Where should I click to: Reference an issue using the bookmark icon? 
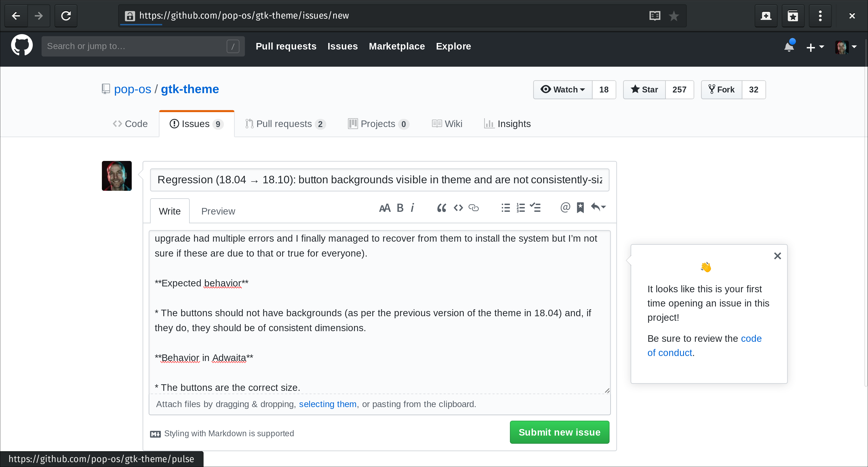tap(580, 208)
